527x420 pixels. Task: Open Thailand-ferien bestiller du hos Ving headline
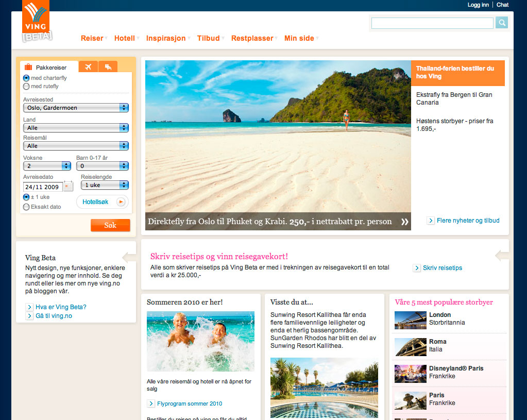(x=458, y=73)
